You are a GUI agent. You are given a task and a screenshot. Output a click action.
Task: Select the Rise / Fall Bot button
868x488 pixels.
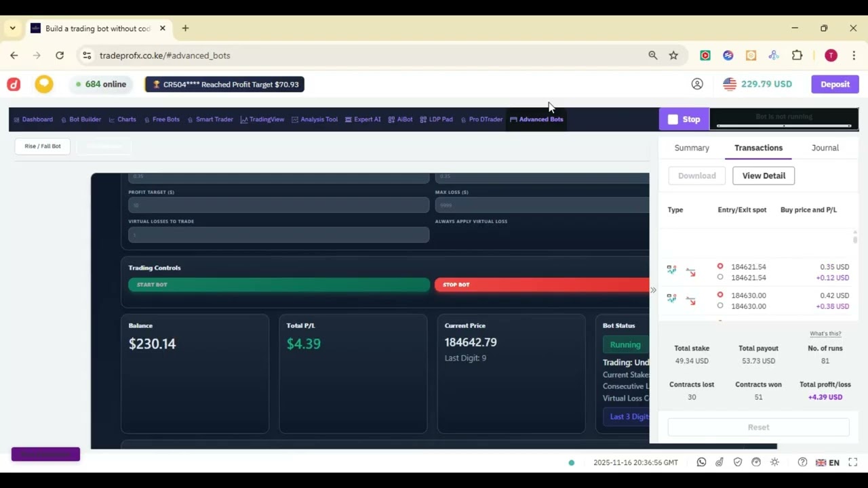click(x=43, y=146)
